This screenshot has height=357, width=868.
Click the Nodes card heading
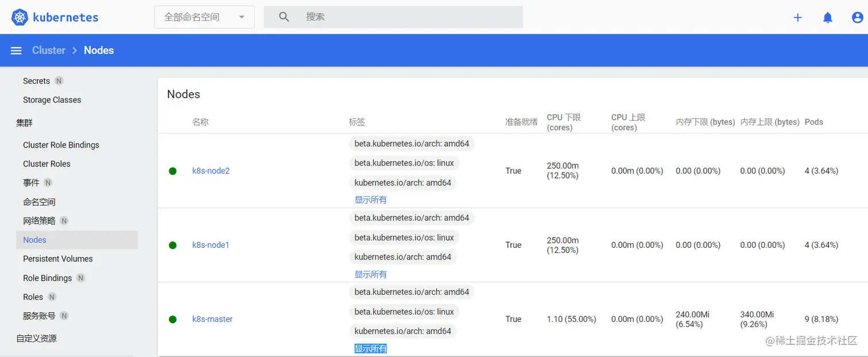pos(184,94)
